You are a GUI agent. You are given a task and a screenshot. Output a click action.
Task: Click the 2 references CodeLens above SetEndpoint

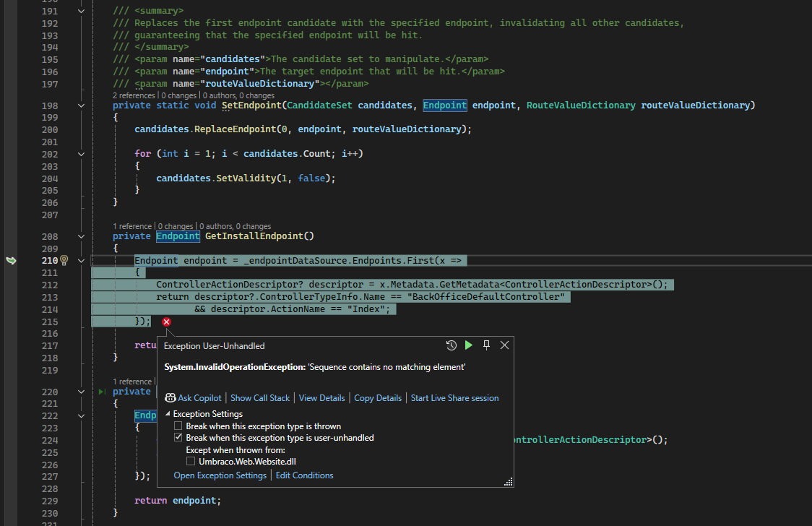coord(134,96)
